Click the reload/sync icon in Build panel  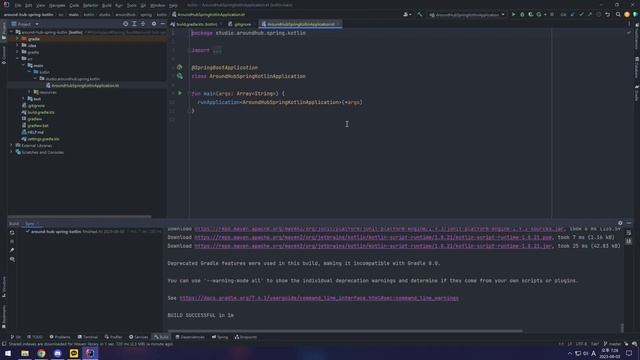coord(12,232)
